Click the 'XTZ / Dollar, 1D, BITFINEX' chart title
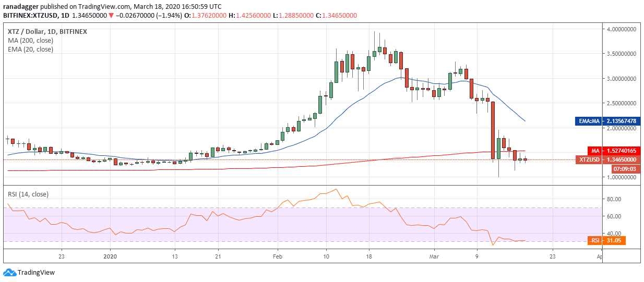Image resolution: width=644 pixels, height=282 pixels. pos(47,31)
